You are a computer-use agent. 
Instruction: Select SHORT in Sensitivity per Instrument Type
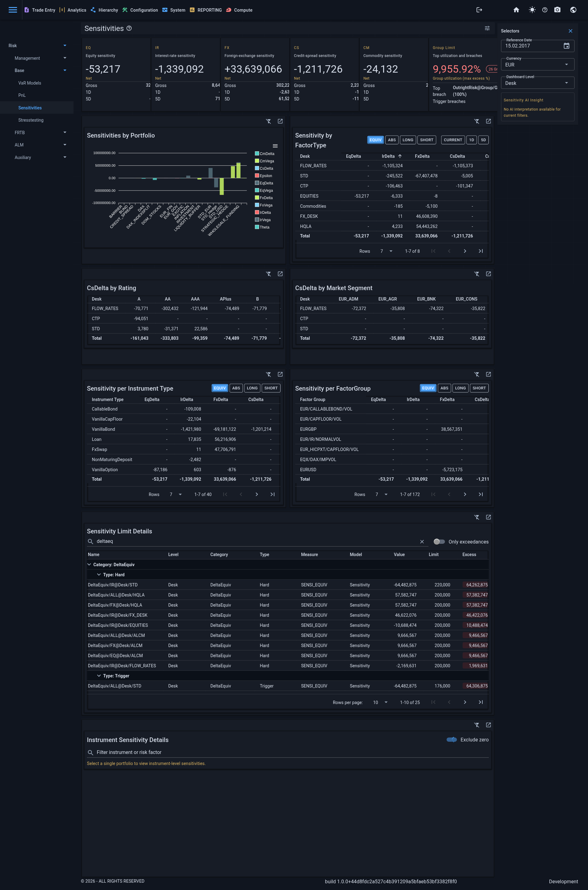[271, 388]
